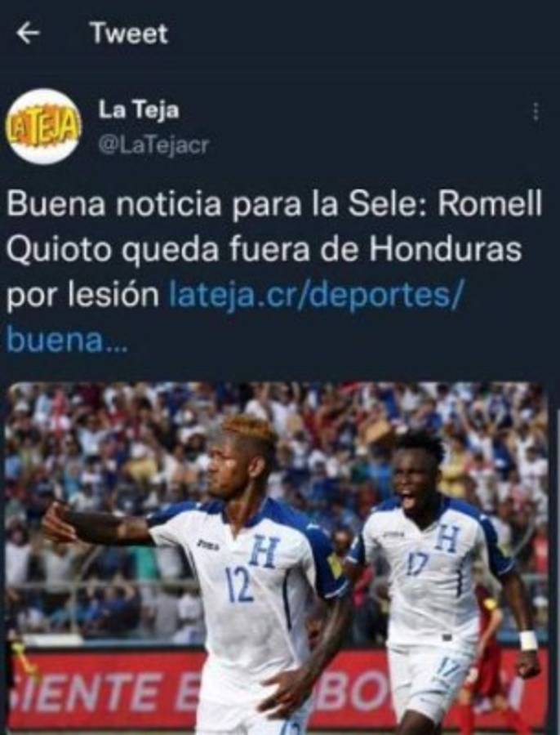Image resolution: width=560 pixels, height=735 pixels.
Task: Follow the lateja.cr/deportes article link
Action: click(316, 296)
